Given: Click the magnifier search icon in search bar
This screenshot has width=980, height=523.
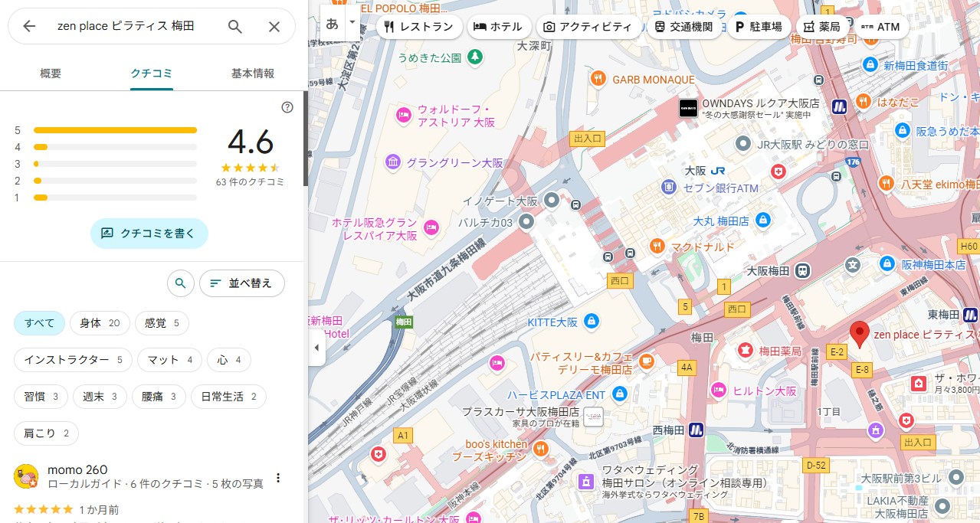Looking at the screenshot, I should (x=235, y=26).
